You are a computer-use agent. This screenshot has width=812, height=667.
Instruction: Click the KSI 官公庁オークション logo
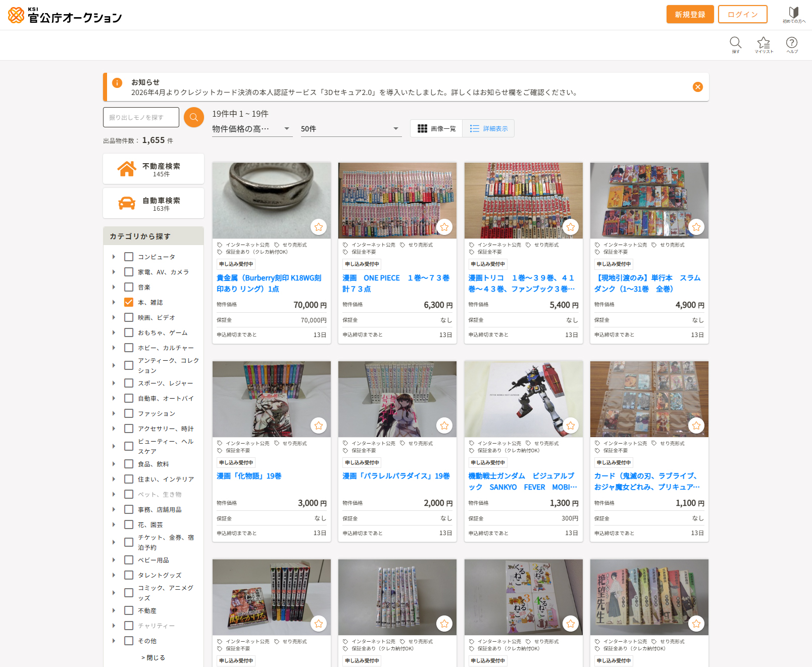pos(65,15)
